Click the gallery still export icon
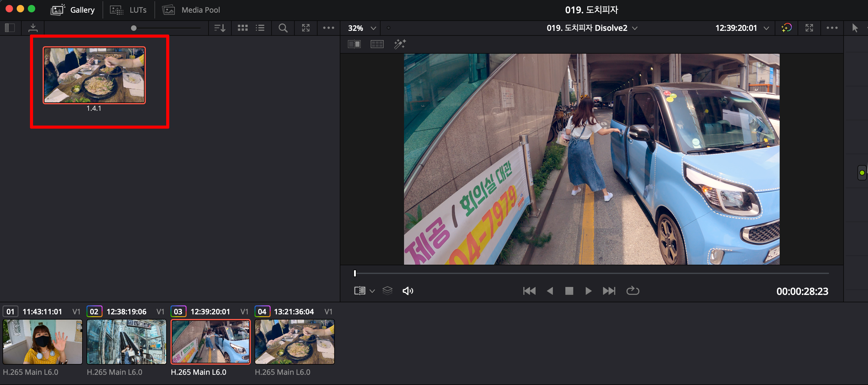 33,28
